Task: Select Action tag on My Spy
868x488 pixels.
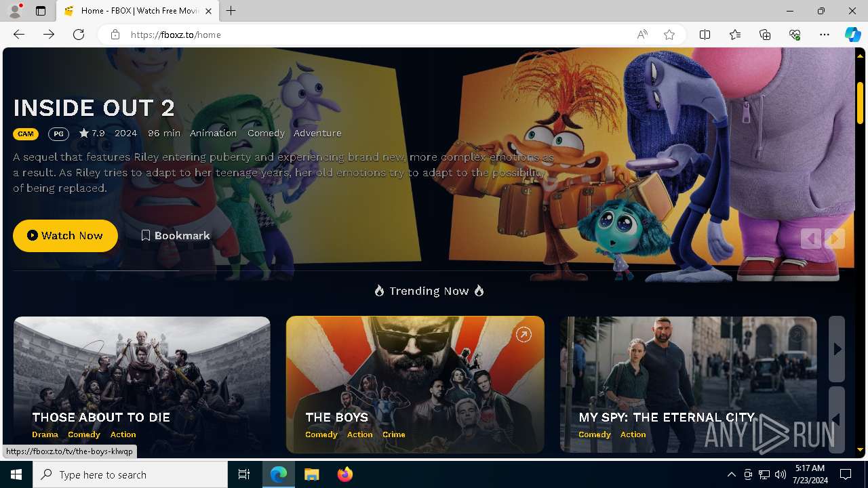Action: 633,434
